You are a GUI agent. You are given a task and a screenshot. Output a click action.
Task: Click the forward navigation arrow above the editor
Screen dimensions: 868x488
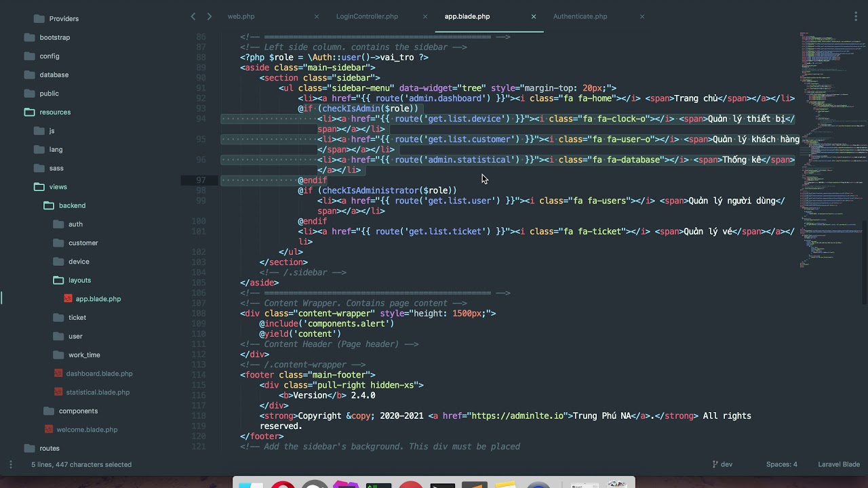click(209, 16)
